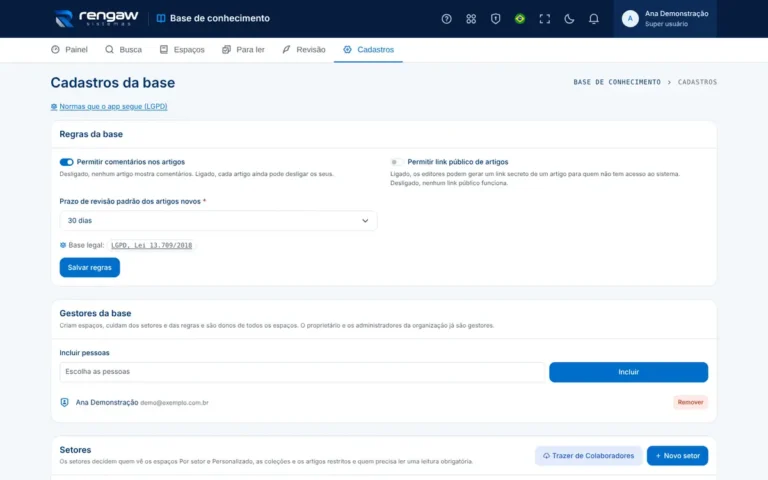Image resolution: width=768 pixels, height=480 pixels.
Task: Enable Permitir comentários nos artigos switch
Action: [67, 162]
